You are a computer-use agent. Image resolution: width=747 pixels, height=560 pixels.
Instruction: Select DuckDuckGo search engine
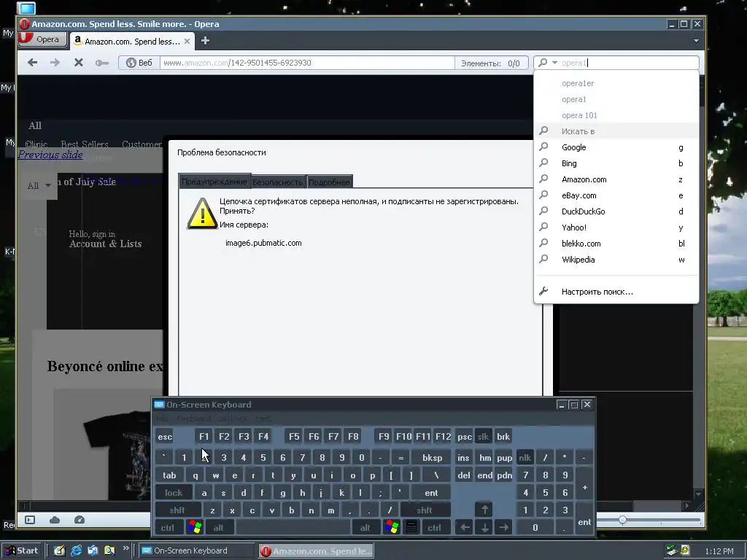tap(616, 211)
